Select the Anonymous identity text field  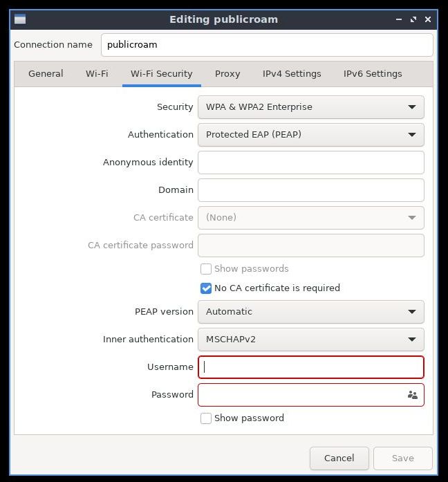pyautogui.click(x=311, y=163)
